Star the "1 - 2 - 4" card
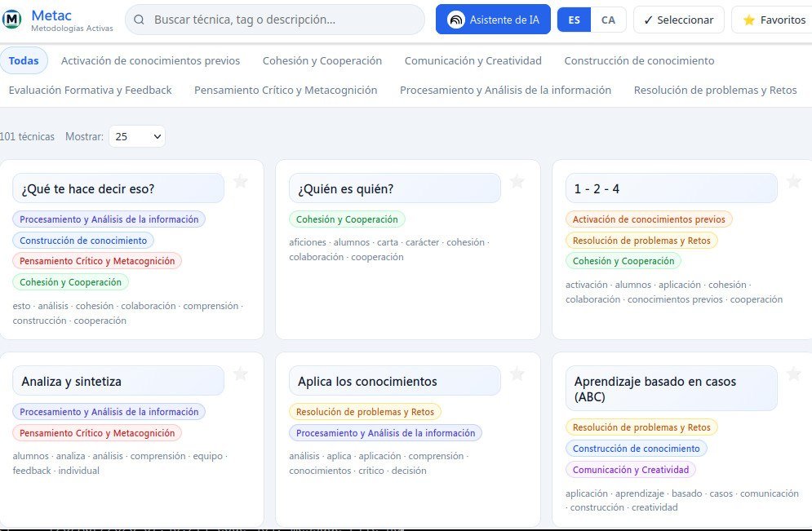 [x=793, y=181]
